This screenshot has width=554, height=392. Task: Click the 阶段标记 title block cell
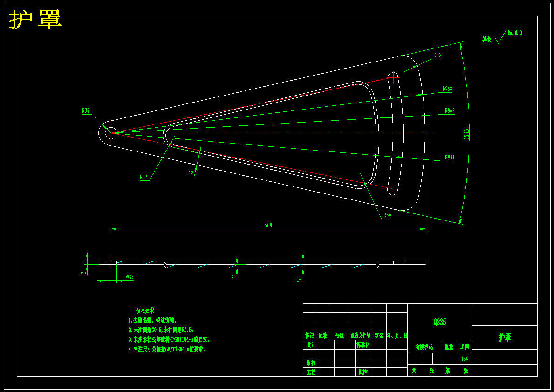coord(424,347)
